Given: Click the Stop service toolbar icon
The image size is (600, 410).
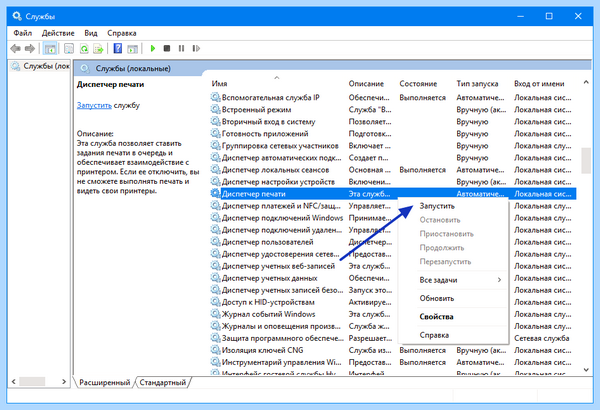Looking at the screenshot, I should pos(167,49).
